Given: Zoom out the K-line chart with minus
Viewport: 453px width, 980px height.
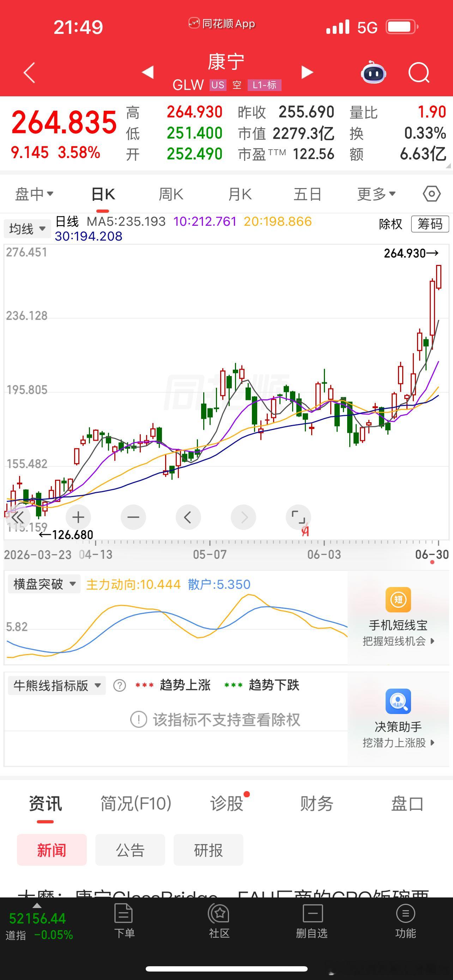Looking at the screenshot, I should 133,517.
